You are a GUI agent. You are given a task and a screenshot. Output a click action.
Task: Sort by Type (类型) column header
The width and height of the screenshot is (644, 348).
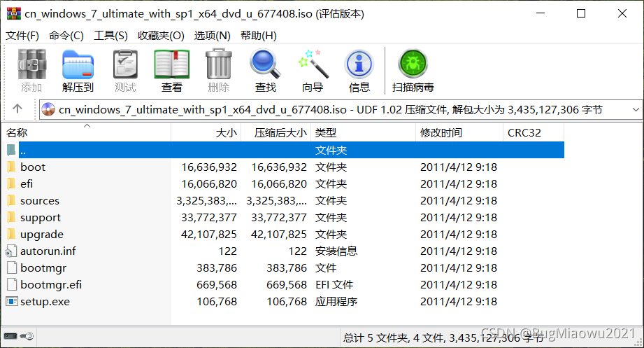364,132
